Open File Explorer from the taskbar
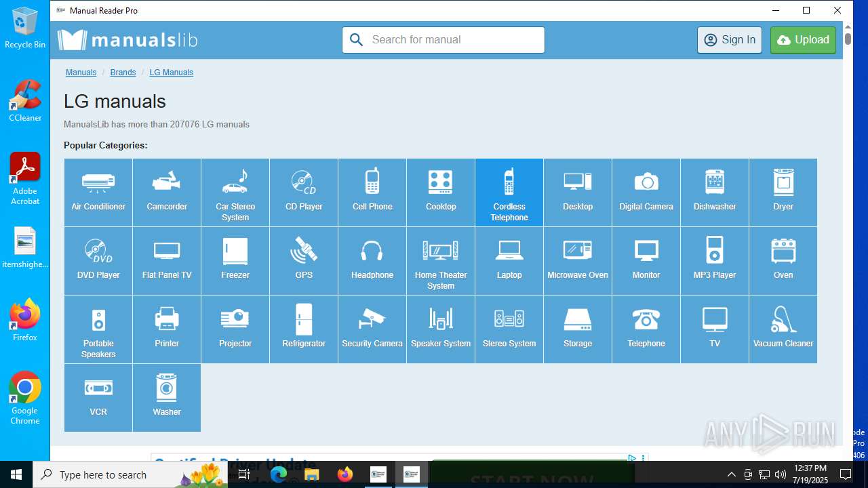 click(311, 474)
